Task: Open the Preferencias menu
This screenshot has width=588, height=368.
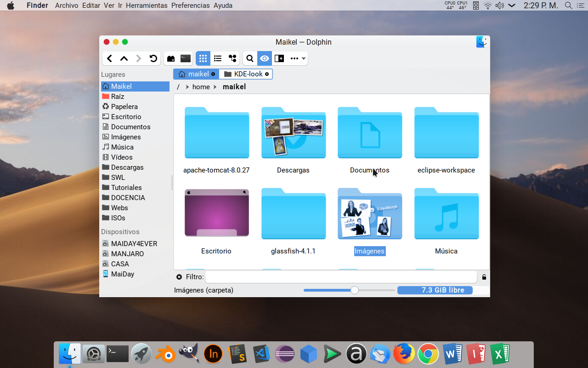Action: click(x=191, y=6)
